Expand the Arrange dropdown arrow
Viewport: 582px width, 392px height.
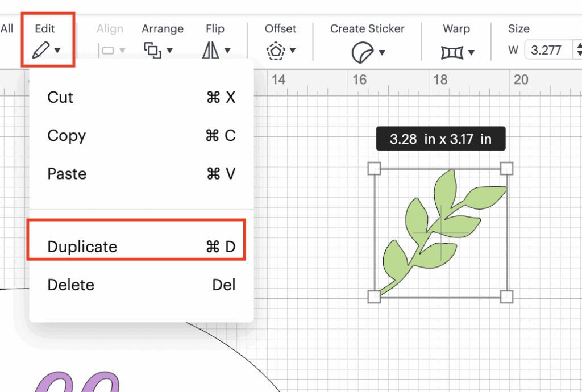(x=169, y=51)
